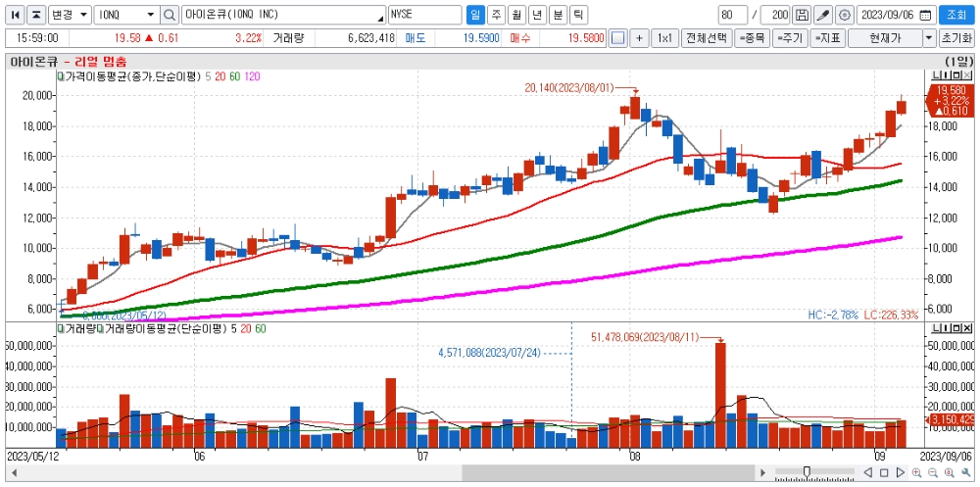Step chart backward with left triangle
The width and height of the screenshot is (980, 487).
867,472
